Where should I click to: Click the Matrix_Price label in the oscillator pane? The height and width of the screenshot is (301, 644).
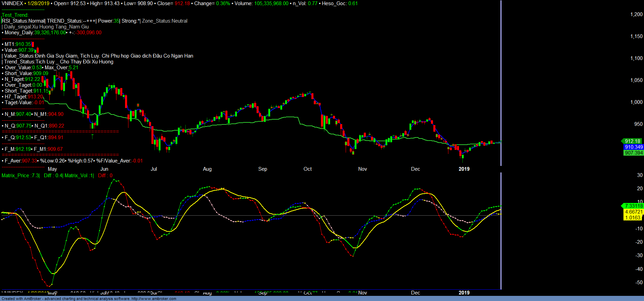(x=15, y=176)
